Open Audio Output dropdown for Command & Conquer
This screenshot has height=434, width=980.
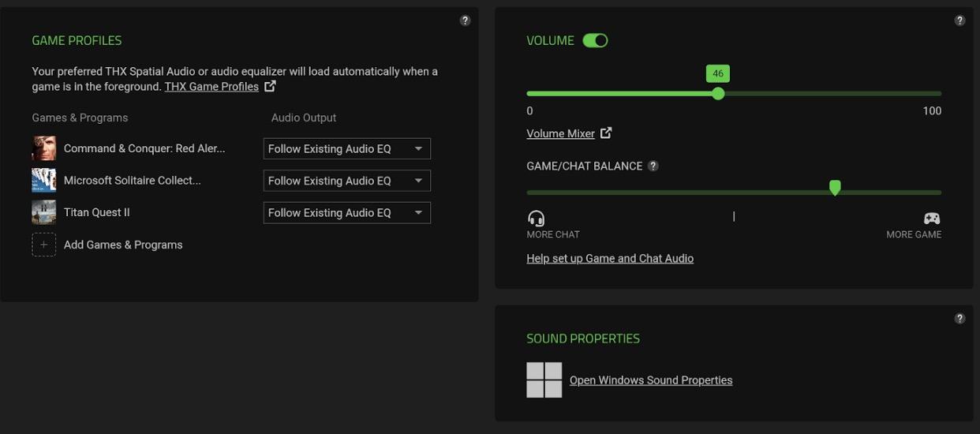click(347, 148)
